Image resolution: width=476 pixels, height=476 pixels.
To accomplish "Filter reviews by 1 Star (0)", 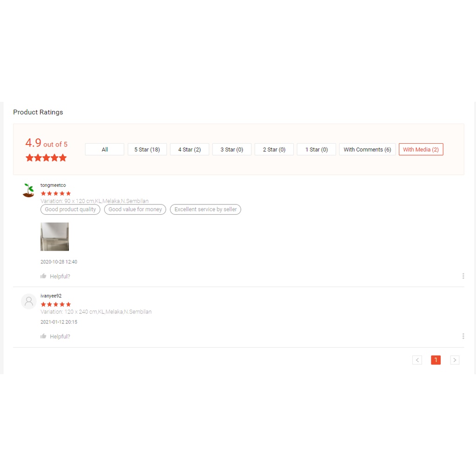I will [x=316, y=149].
